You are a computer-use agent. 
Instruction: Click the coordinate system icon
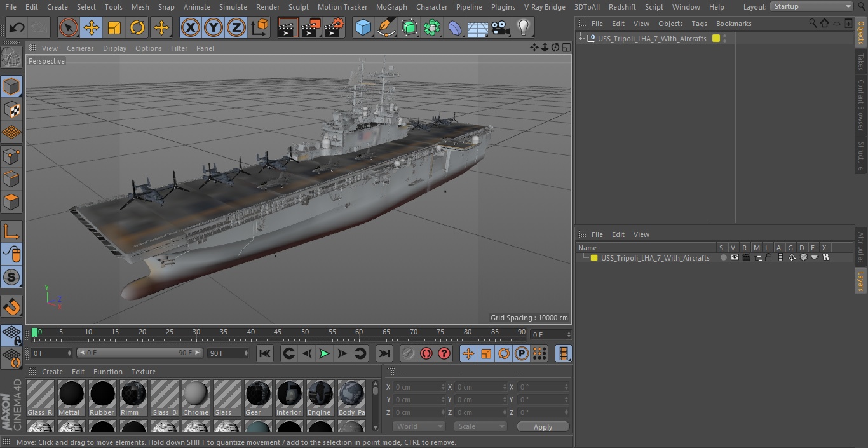[260, 27]
